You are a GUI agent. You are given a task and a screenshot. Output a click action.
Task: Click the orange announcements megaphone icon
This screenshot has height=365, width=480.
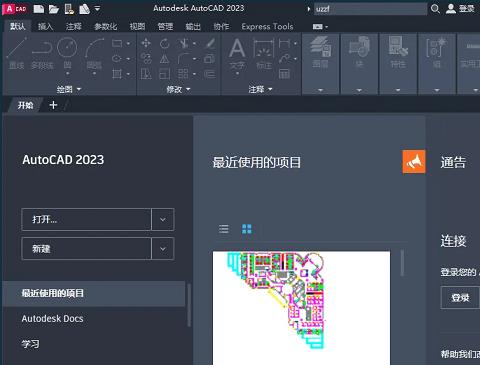point(414,162)
